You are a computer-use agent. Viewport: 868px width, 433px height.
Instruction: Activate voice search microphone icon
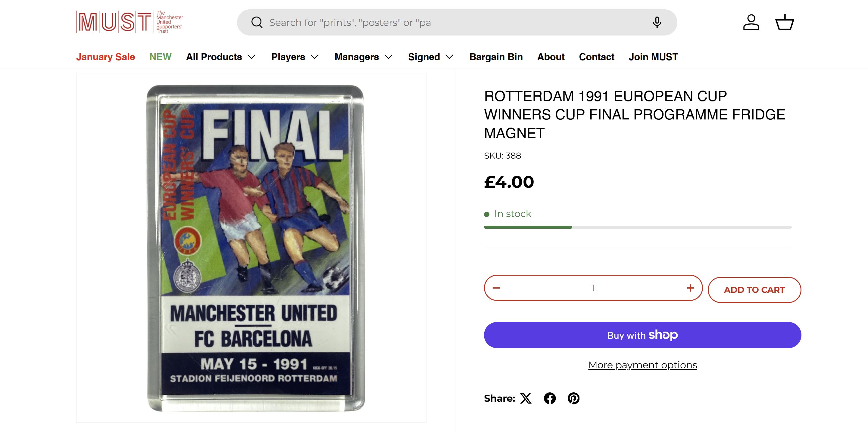[x=656, y=23]
